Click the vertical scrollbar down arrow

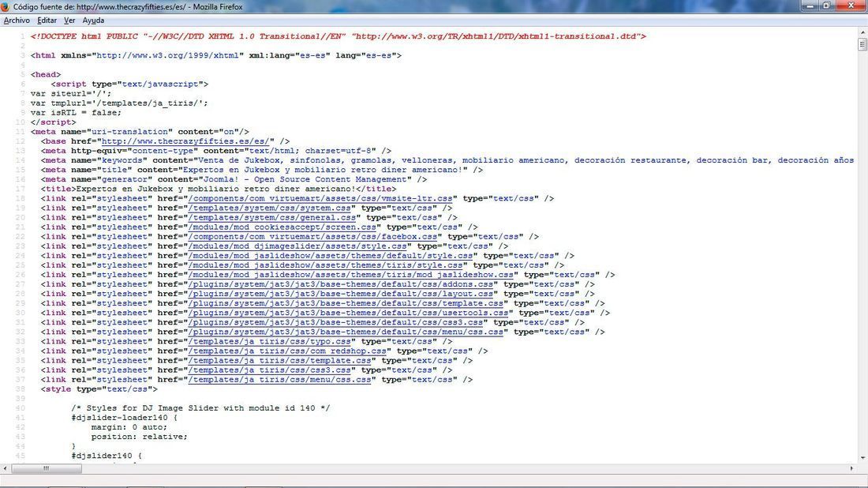point(862,458)
